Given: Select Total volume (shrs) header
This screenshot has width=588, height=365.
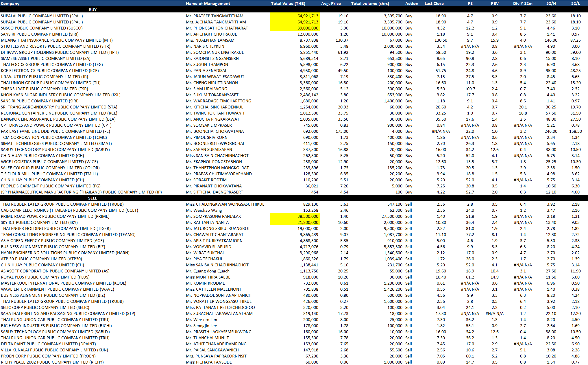Looking at the screenshot, I should 370,3.
